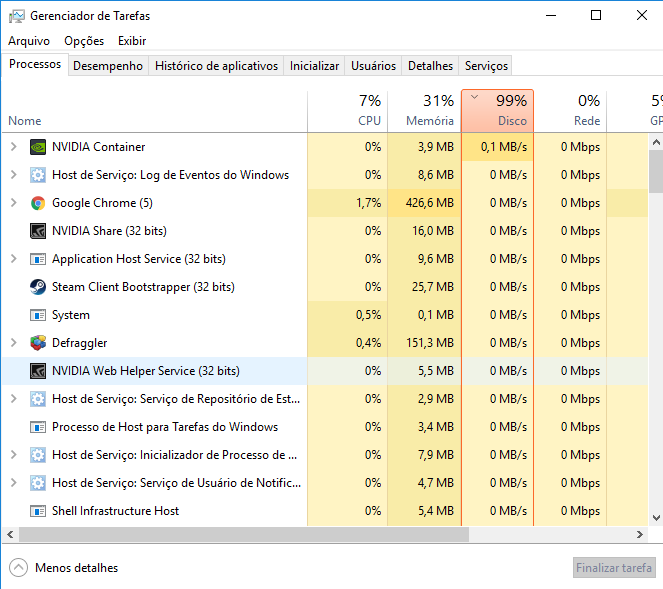Click the NVIDIA Container process icon
Image resolution: width=663 pixels, height=589 pixels.
coord(38,147)
